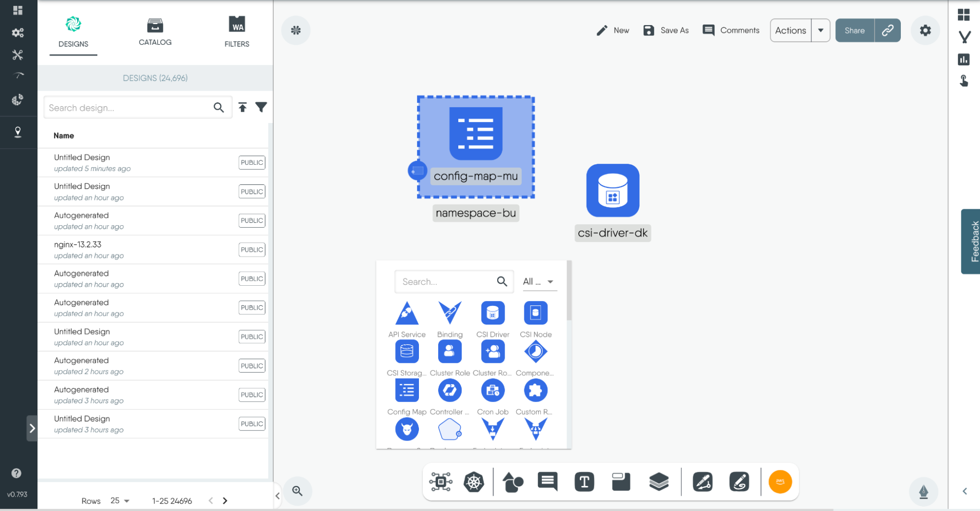Switch to the Catalog tab
This screenshot has width=980, height=511.
coord(155,32)
